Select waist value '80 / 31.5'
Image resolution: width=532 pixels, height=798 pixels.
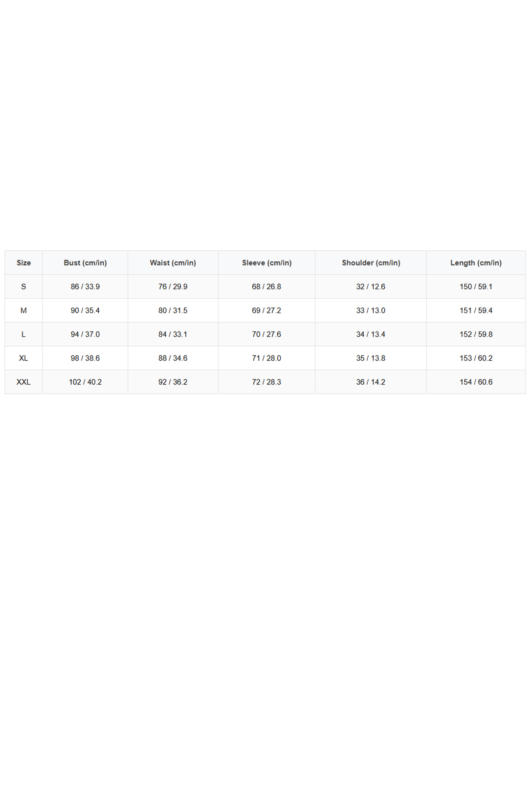173,310
